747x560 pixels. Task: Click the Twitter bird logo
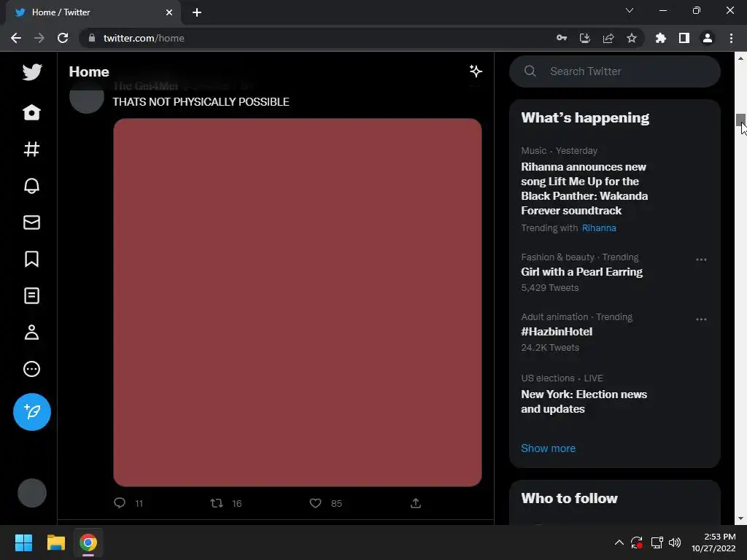click(x=32, y=72)
